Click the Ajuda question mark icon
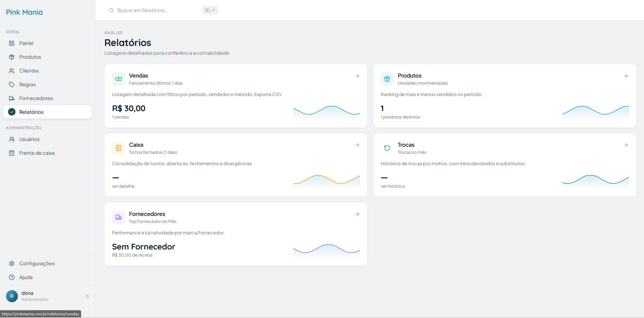This screenshot has width=644, height=318. coord(12,277)
